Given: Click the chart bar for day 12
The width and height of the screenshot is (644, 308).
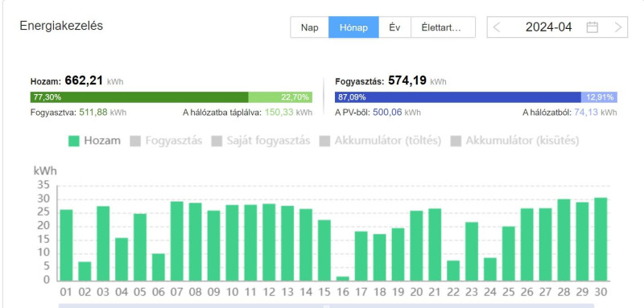Looking at the screenshot, I should pyautogui.click(x=269, y=242).
